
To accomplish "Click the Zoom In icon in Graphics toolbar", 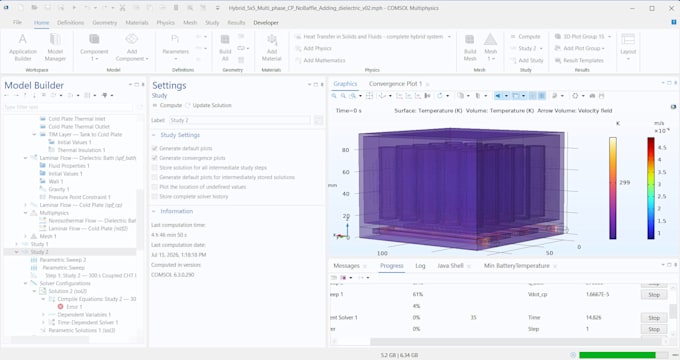I will click(x=334, y=95).
